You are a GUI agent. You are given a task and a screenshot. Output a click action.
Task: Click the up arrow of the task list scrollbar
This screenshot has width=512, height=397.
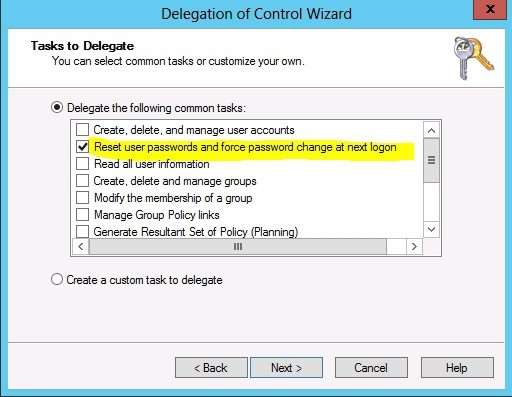(x=431, y=130)
